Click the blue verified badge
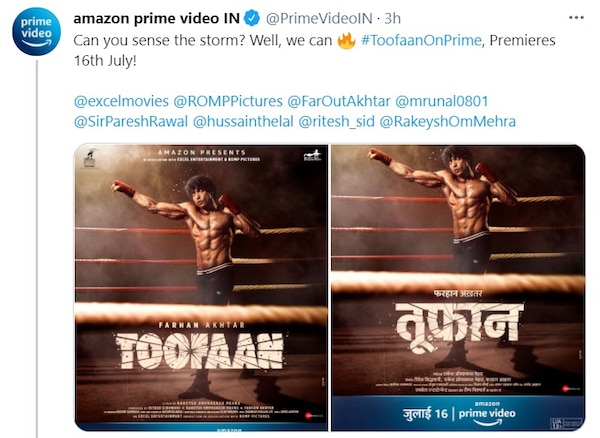This screenshot has width=600, height=438. (252, 18)
